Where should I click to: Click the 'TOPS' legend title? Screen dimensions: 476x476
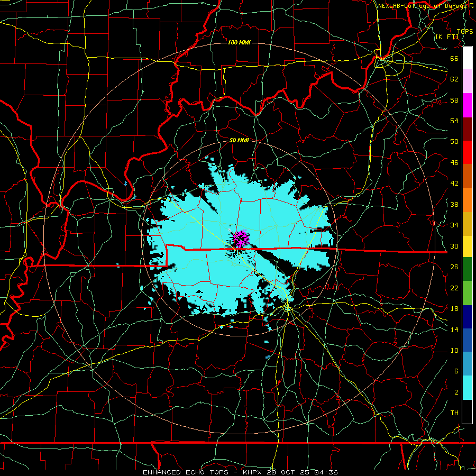pos(465,31)
